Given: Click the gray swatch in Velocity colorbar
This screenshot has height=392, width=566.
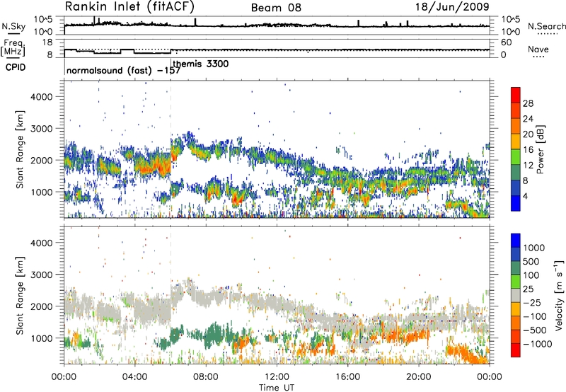Looking at the screenshot, I should click(516, 296).
